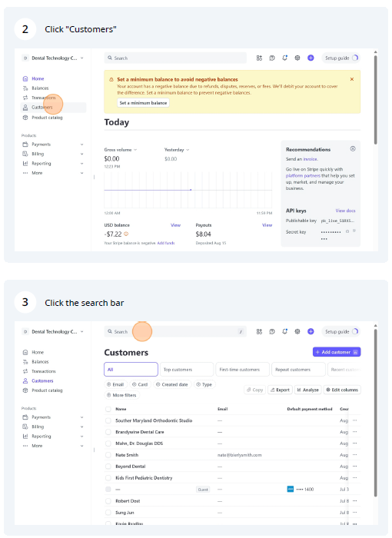The width and height of the screenshot is (392, 538).
Task: Switch to the Top customers tab
Action: pos(186,370)
